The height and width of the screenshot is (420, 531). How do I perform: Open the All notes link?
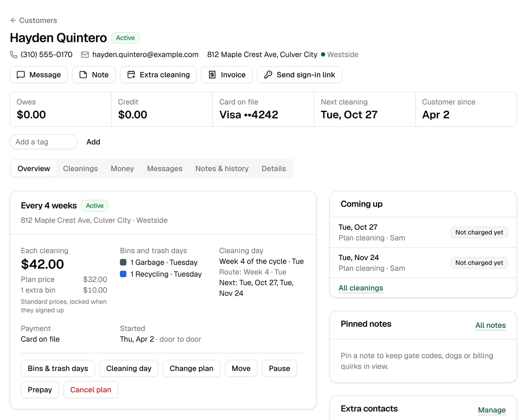490,325
